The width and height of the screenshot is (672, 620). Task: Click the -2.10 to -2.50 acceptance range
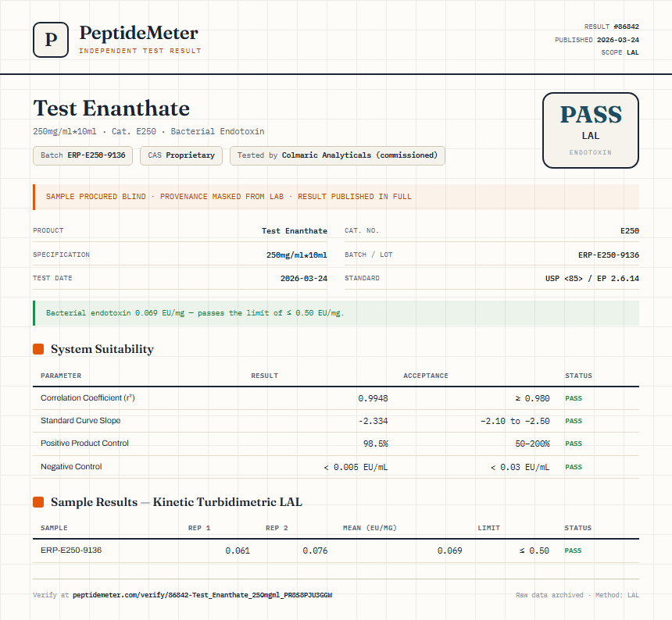point(515,421)
